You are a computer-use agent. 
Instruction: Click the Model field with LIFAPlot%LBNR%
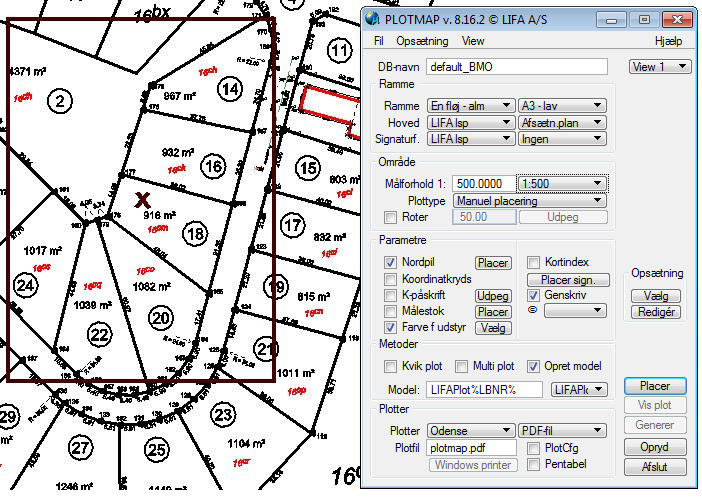coord(484,390)
